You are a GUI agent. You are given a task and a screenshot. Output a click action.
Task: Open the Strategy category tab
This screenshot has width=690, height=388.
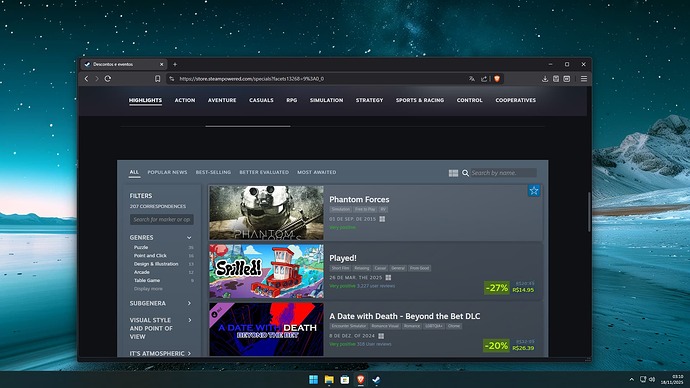tap(370, 100)
